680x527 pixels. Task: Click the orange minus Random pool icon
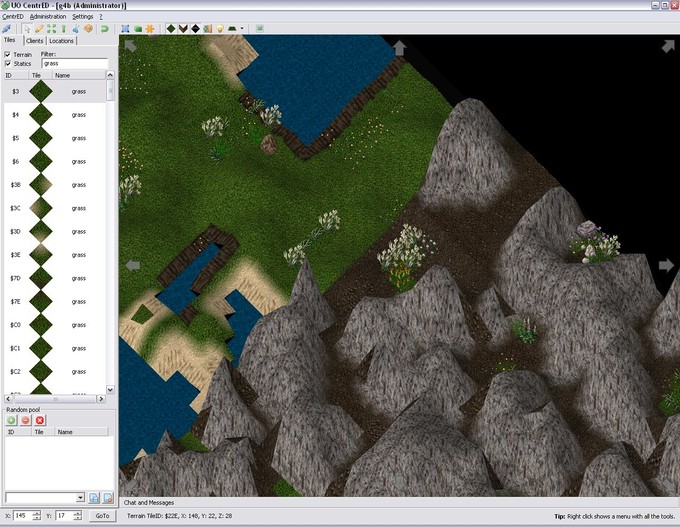coord(26,421)
